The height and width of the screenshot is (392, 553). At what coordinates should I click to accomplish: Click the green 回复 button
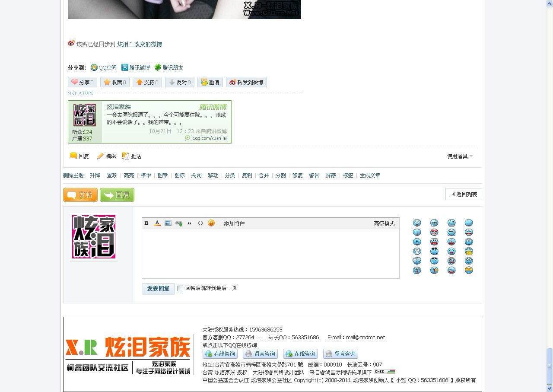pyautogui.click(x=117, y=195)
